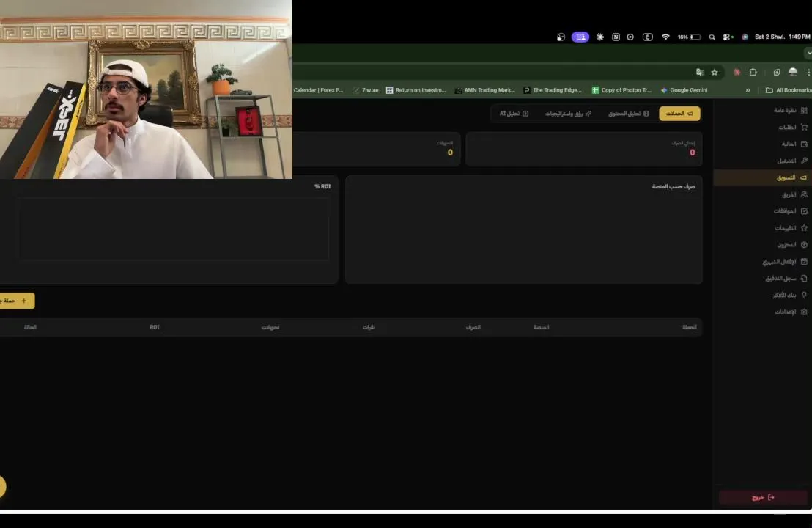Expand the tab search chevron dropdown
Viewport: 812px width, 528px height.
click(808, 53)
